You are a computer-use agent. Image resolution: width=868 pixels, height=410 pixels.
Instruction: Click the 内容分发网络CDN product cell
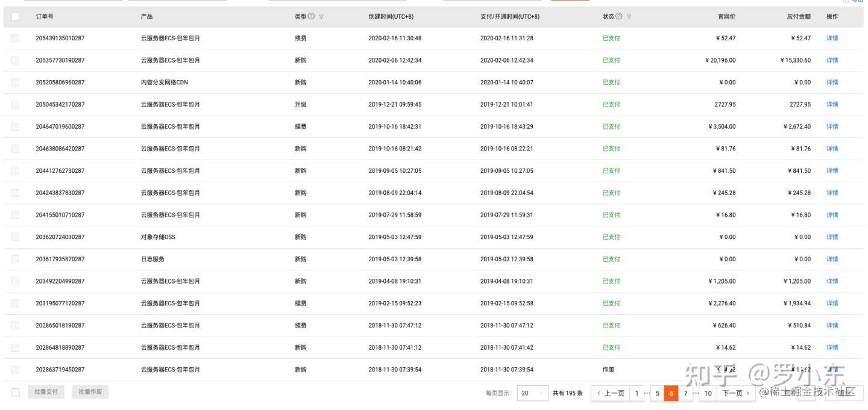[x=165, y=82]
